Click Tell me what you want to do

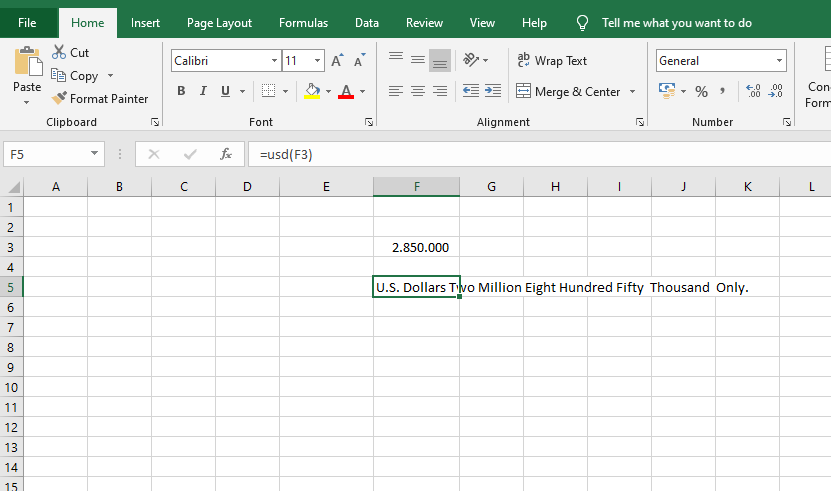pyautogui.click(x=676, y=23)
